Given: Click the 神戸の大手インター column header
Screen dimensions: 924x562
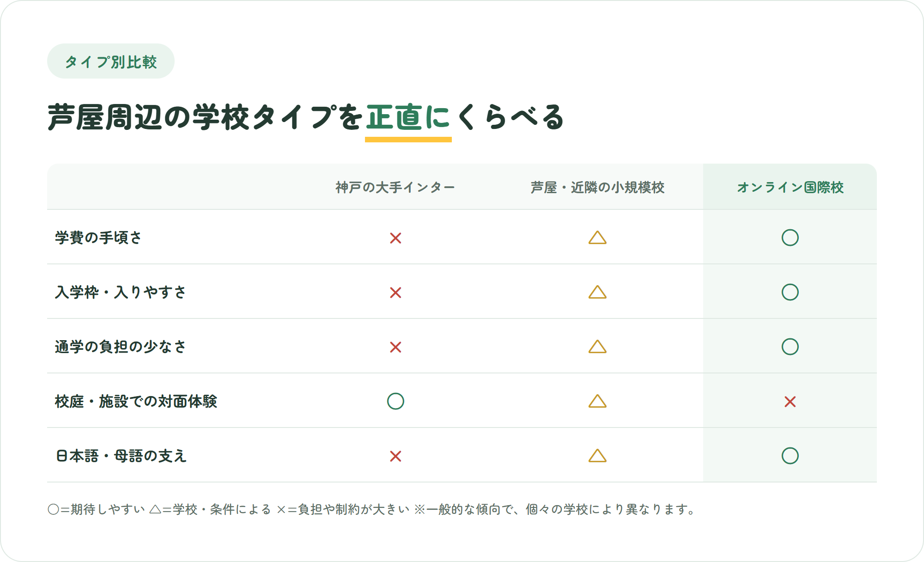Looking at the screenshot, I should 395,187.
